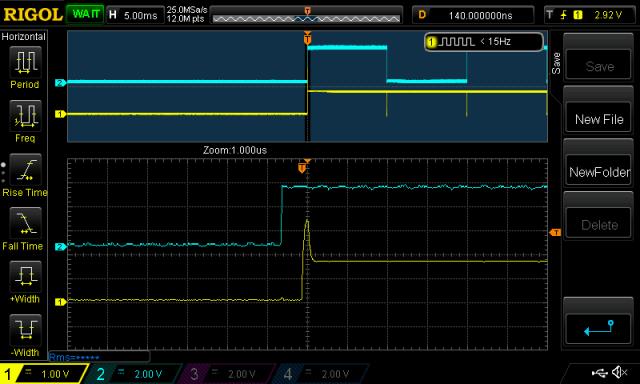The height and width of the screenshot is (384, 640).
Task: Click the NewFolder button
Action: point(599,172)
